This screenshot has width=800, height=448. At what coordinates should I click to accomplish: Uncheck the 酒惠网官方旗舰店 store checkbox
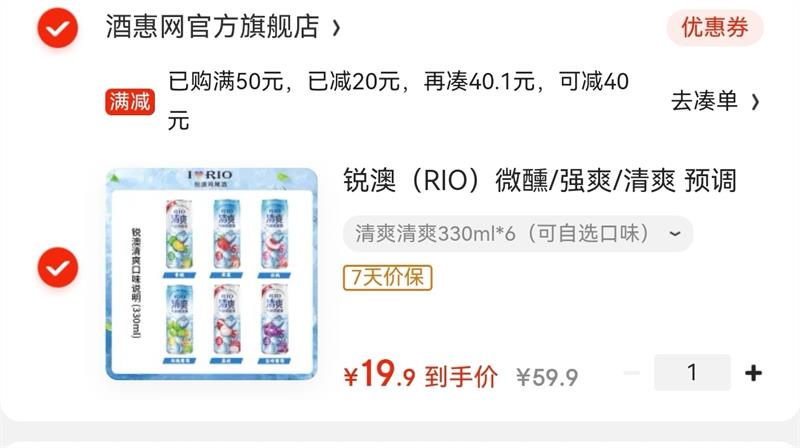tap(58, 28)
